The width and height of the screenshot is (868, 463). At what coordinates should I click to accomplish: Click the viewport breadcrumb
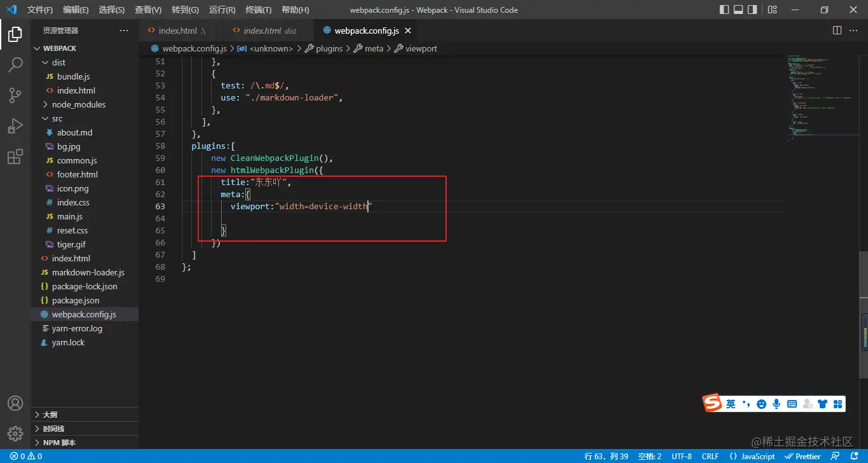[416, 48]
